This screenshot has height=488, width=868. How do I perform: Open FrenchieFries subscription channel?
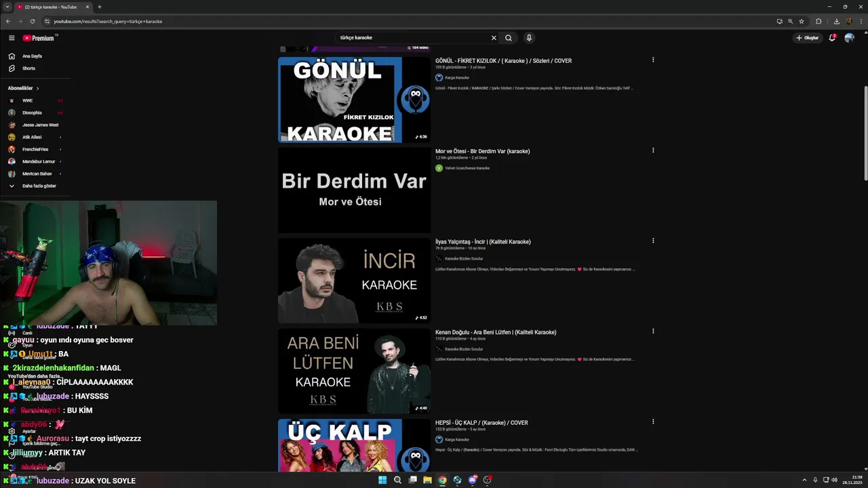click(x=35, y=149)
